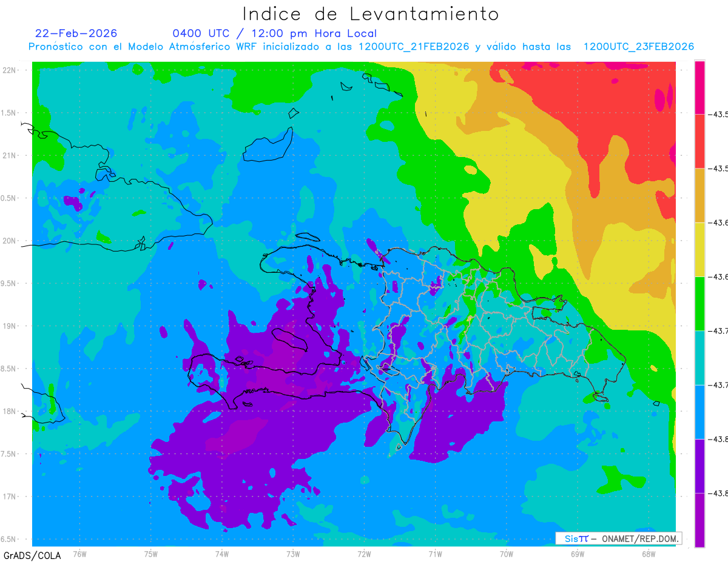The height and width of the screenshot is (562, 728).
Task: Click the '0400 UTC / 12:00 pm Hora Local' text
Action: tap(275, 33)
